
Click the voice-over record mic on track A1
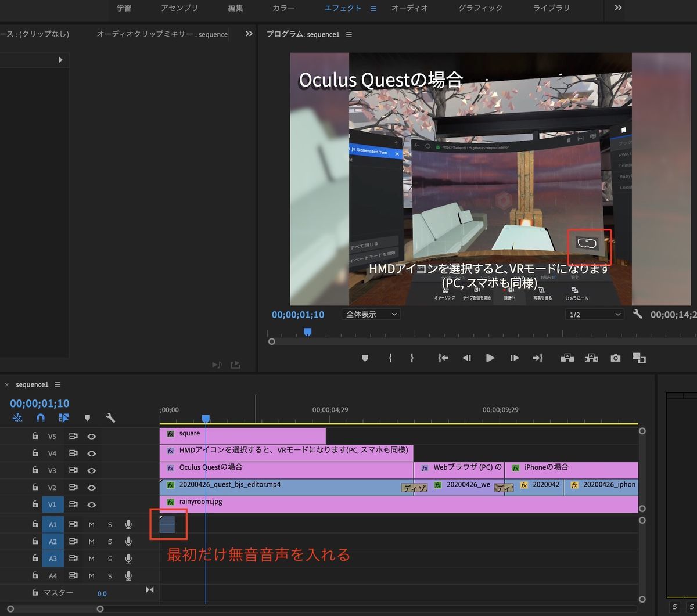pos(128,525)
